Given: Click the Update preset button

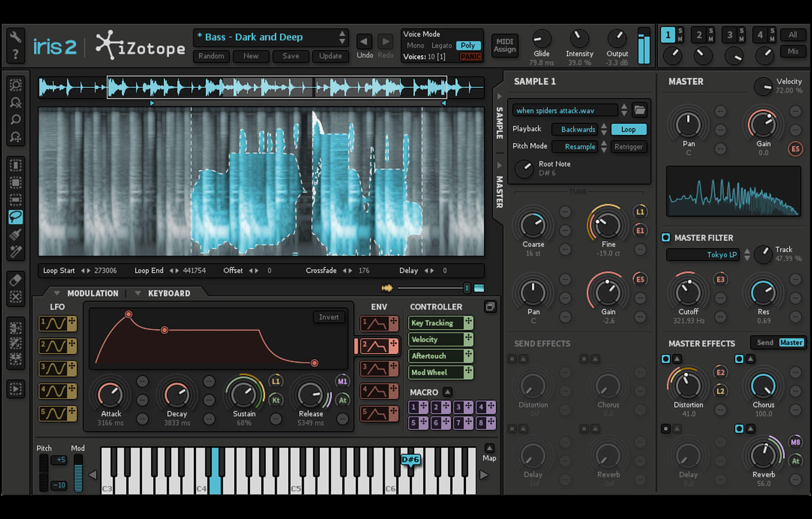Looking at the screenshot, I should click(x=330, y=56).
